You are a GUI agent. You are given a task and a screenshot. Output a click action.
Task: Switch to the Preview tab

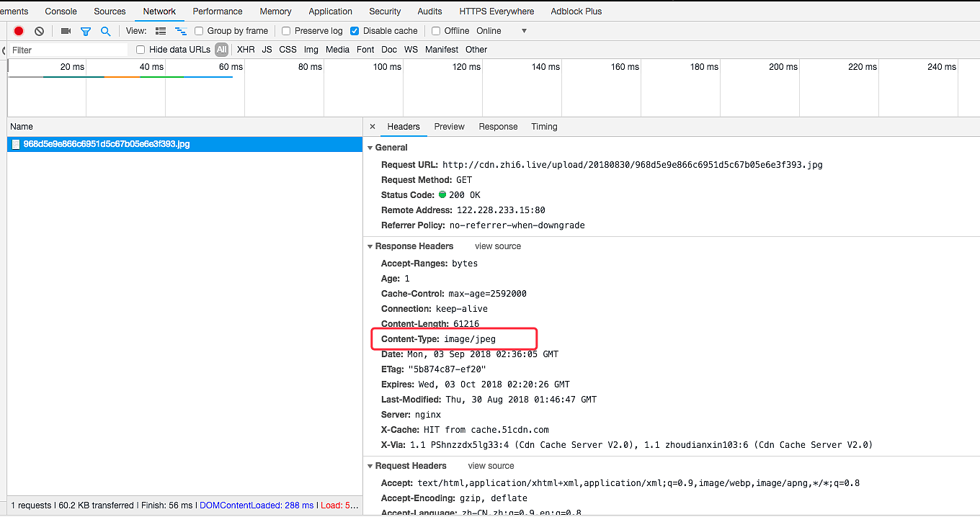coord(449,127)
